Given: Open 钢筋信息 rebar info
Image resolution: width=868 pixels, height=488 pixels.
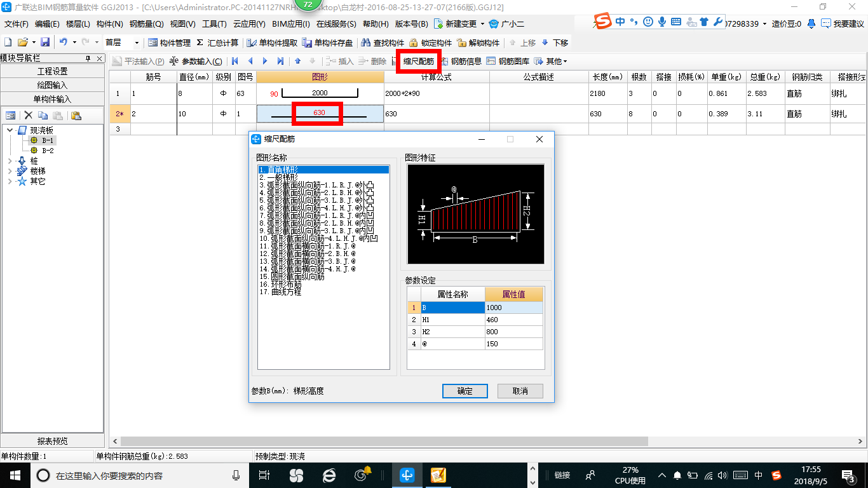Looking at the screenshot, I should (461, 62).
